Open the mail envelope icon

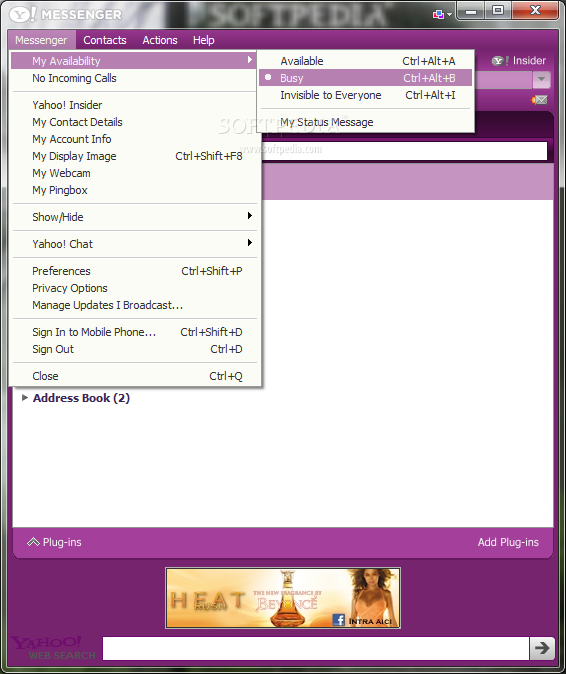(540, 100)
